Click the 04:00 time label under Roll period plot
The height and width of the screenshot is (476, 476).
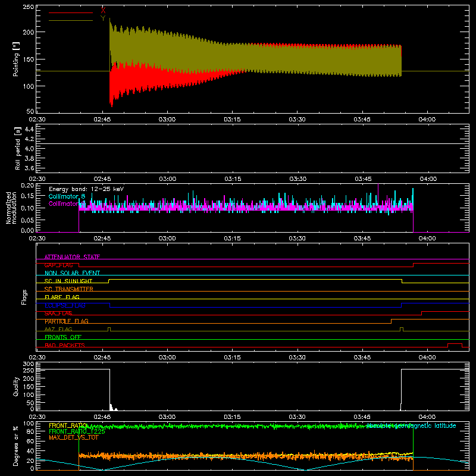click(428, 179)
